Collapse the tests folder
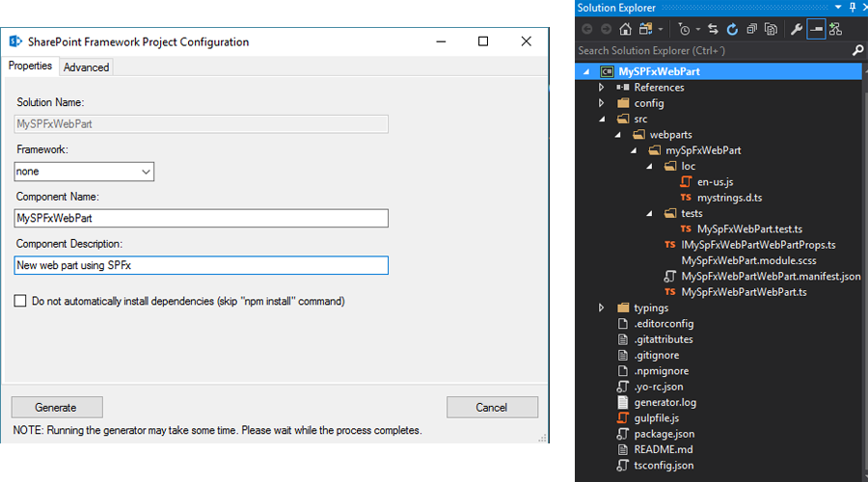Viewport: 868px width, 482px height. pos(650,213)
